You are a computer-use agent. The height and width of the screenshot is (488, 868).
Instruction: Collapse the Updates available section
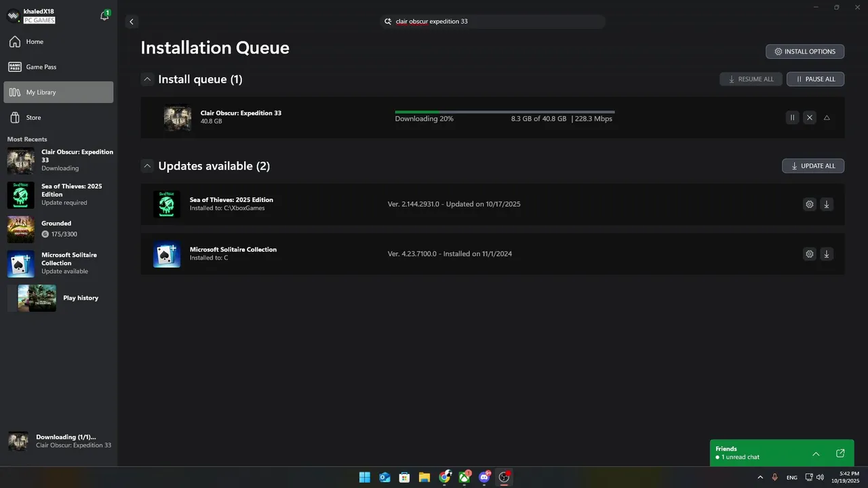tap(147, 165)
